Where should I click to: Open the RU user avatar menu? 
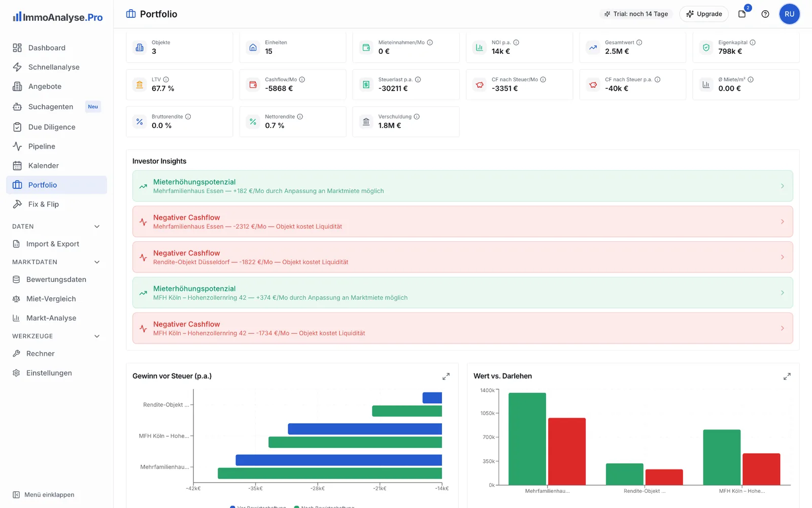(789, 14)
